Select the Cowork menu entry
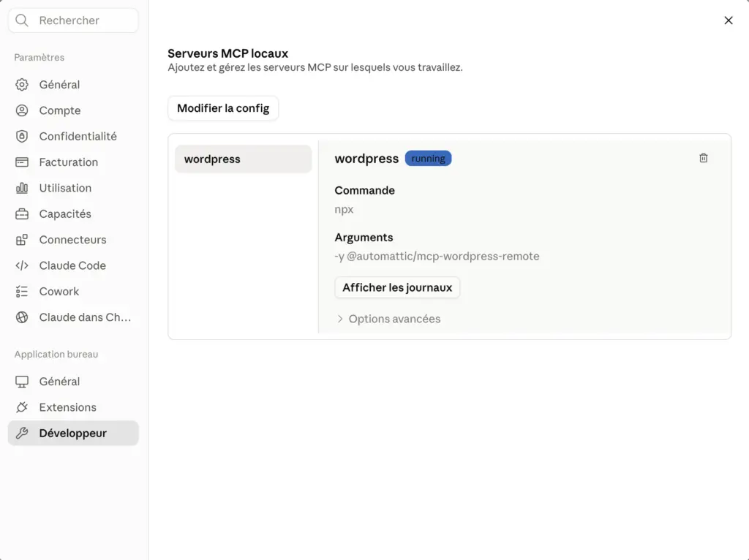This screenshot has width=749, height=560. (73, 291)
